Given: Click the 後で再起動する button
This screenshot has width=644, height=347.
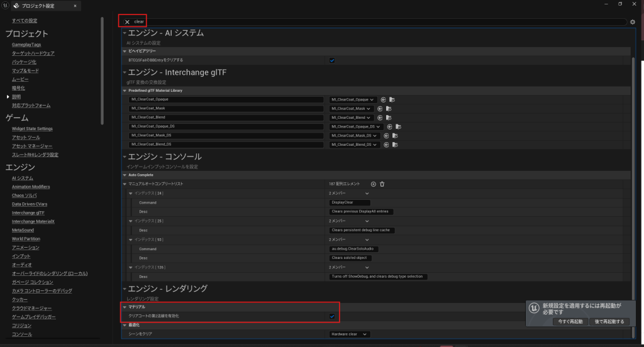Looking at the screenshot, I should [609, 321].
